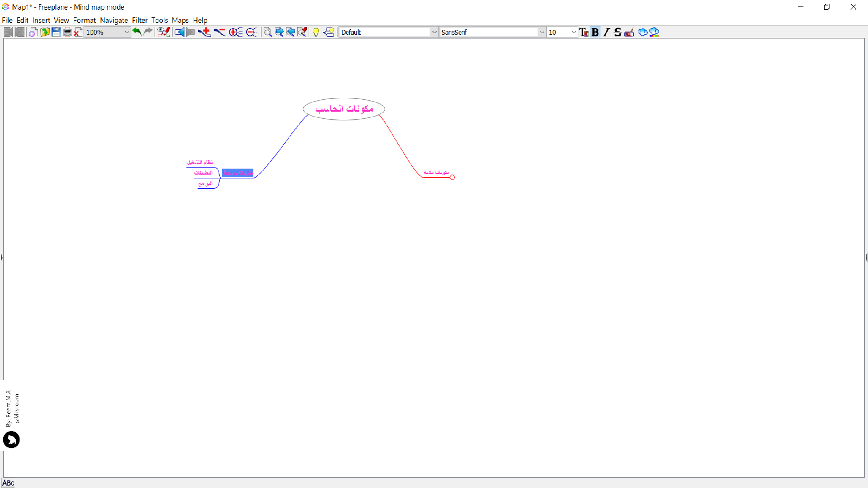Image resolution: width=868 pixels, height=488 pixels.
Task: Undo the last action with green arrow
Action: (x=137, y=32)
